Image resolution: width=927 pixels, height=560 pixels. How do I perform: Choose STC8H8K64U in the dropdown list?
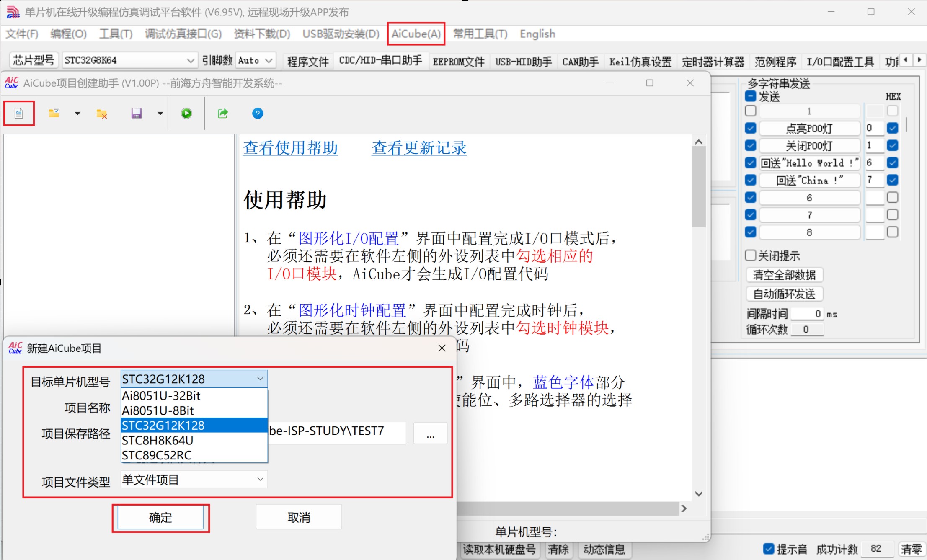194,440
